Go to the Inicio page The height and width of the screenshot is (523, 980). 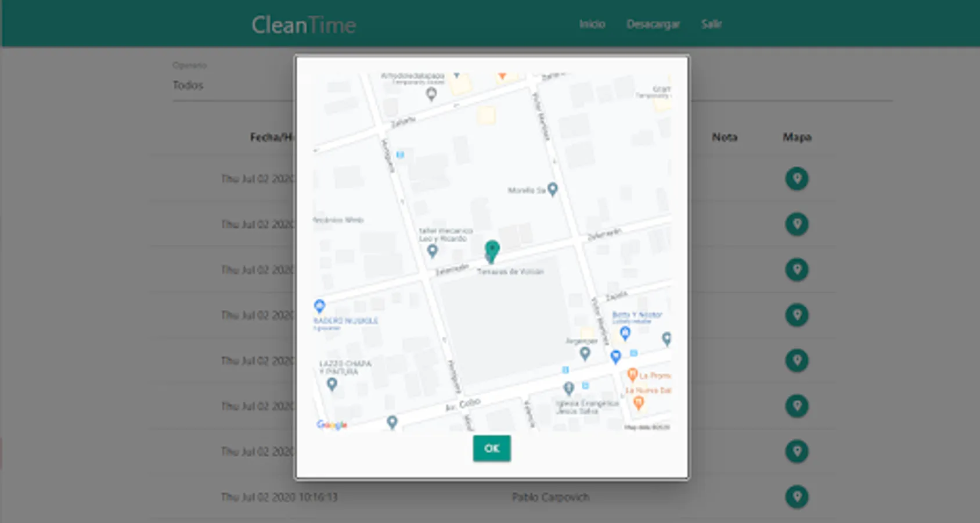pyautogui.click(x=592, y=24)
